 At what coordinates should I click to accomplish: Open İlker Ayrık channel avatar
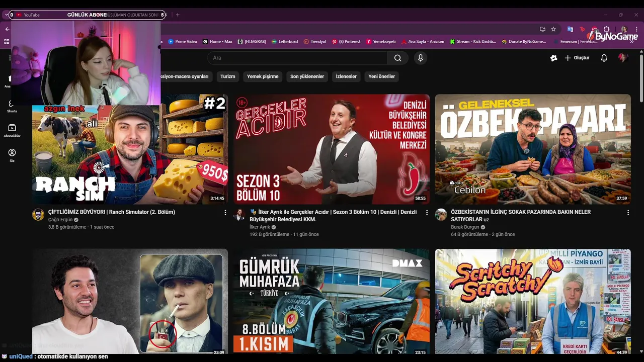click(x=239, y=215)
